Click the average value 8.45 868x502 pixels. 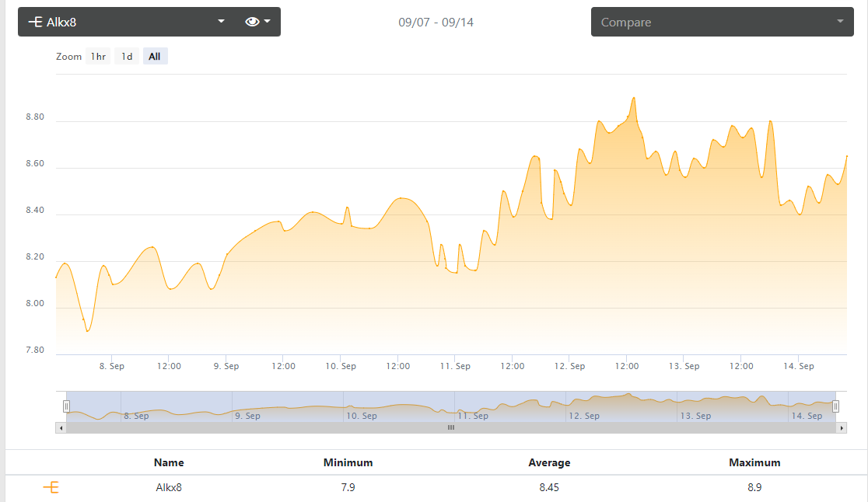(x=549, y=488)
